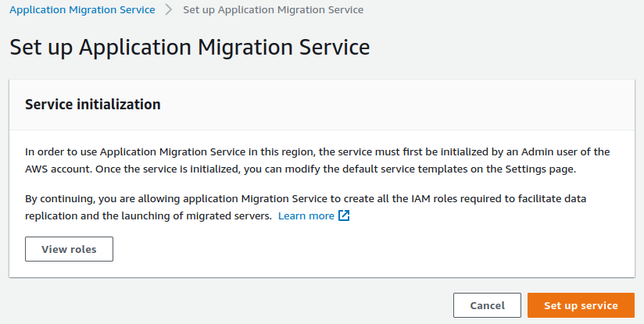Viewport: 644px width, 324px height.
Task: Click the Cancel button
Action: (487, 305)
